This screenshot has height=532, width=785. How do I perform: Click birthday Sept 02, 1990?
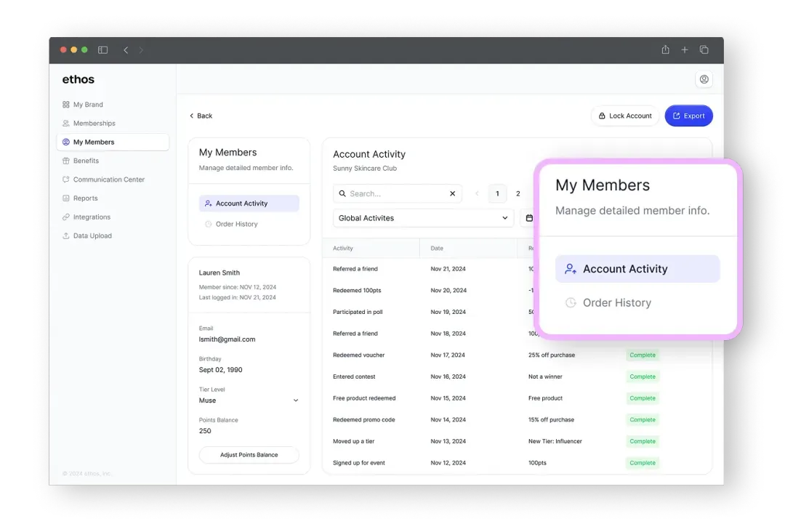[220, 370]
